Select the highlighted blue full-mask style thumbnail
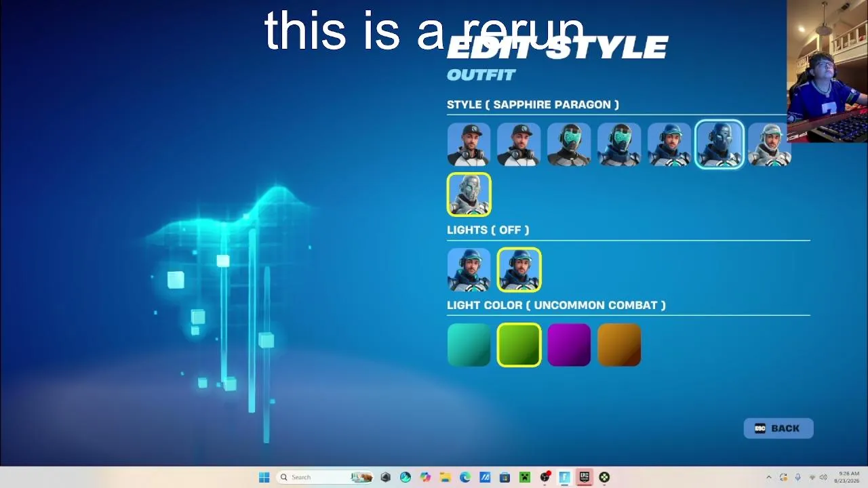The image size is (868, 488). click(x=719, y=144)
